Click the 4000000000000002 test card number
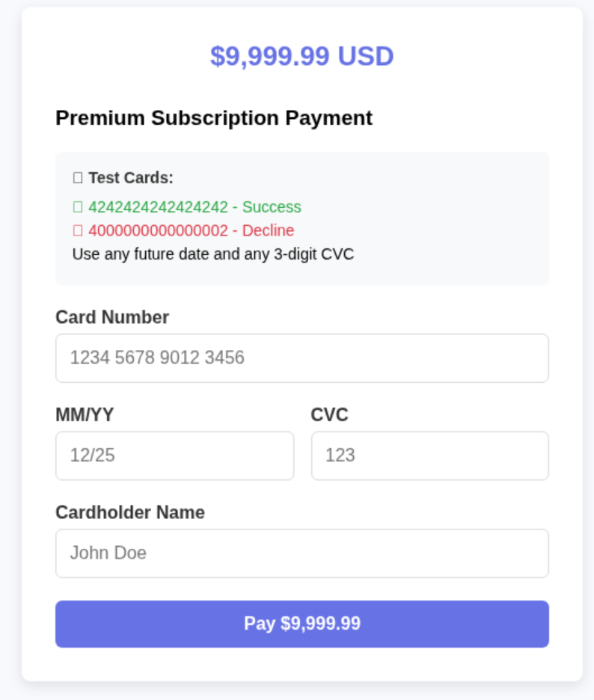 point(158,230)
